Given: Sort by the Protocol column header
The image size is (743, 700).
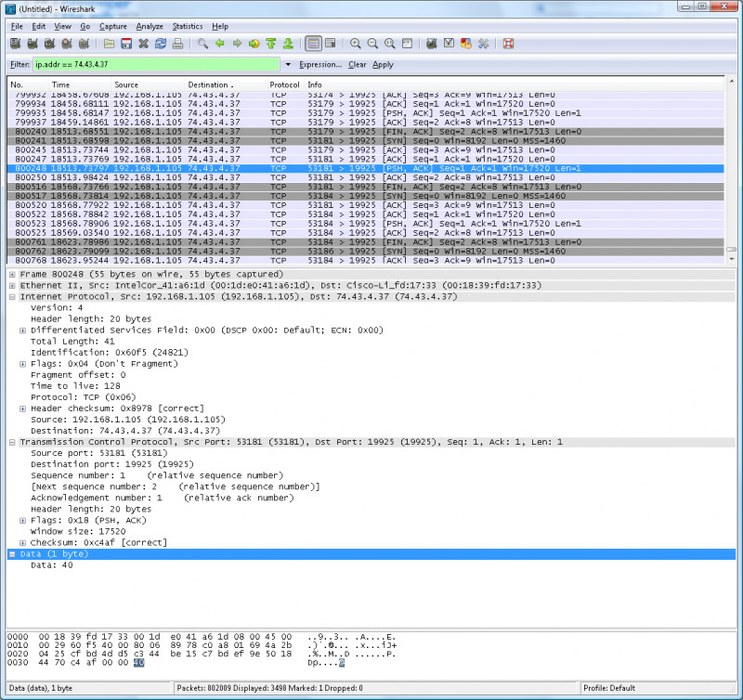Looking at the screenshot, I should pos(285,84).
